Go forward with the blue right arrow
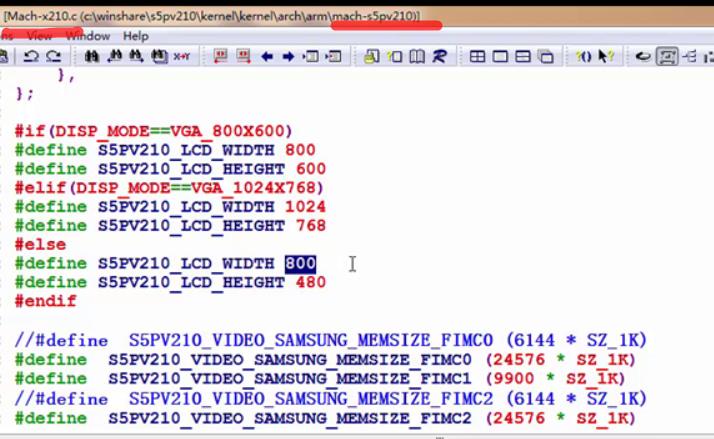 [x=288, y=56]
